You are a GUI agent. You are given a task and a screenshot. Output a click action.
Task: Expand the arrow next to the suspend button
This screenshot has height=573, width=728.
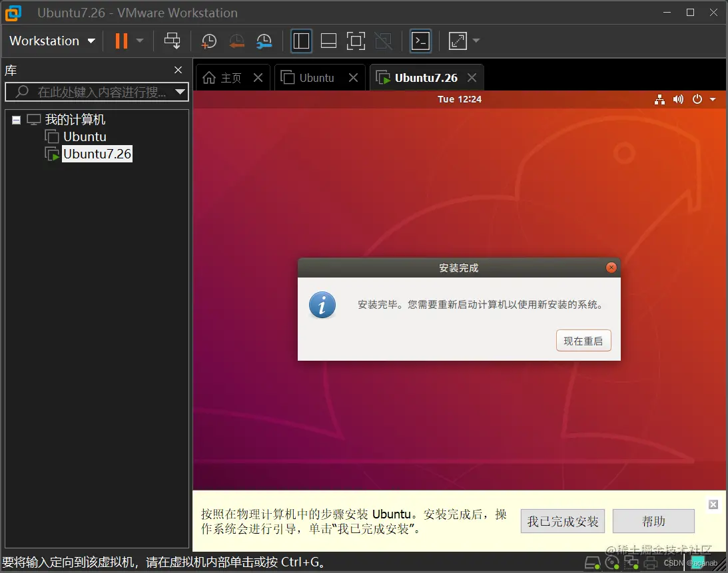point(140,41)
